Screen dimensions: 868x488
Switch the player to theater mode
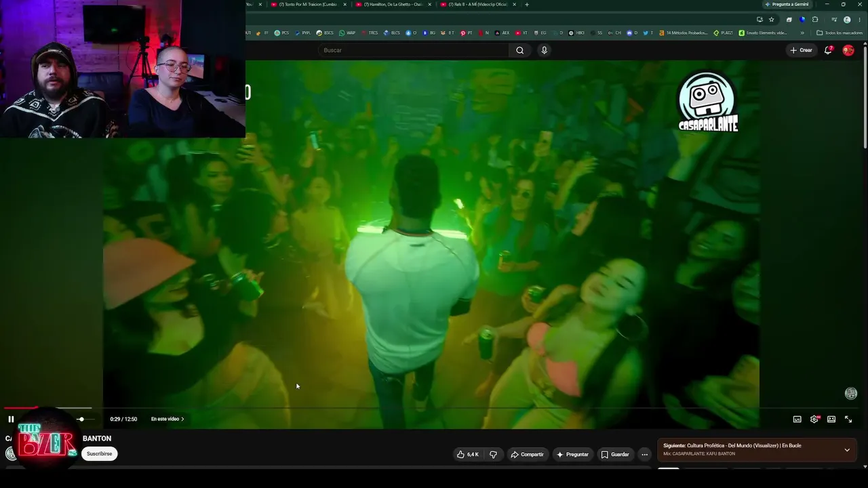point(831,419)
